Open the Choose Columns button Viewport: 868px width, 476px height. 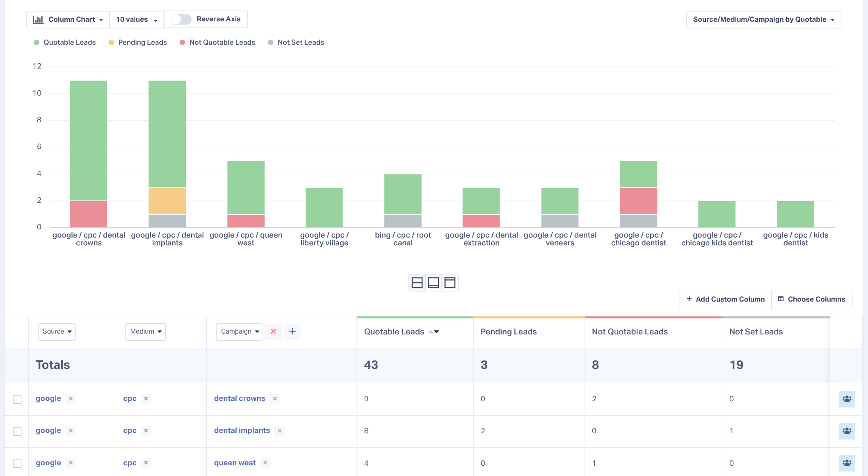(x=812, y=299)
